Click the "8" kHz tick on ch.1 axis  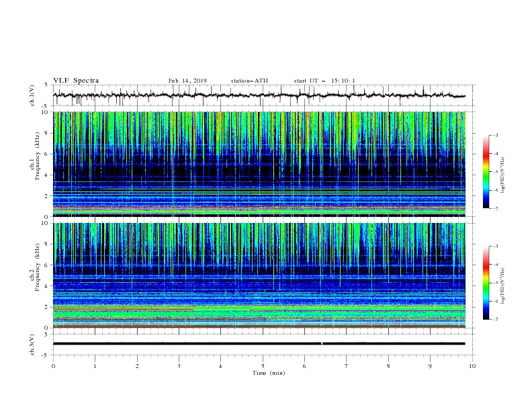[x=47, y=133]
